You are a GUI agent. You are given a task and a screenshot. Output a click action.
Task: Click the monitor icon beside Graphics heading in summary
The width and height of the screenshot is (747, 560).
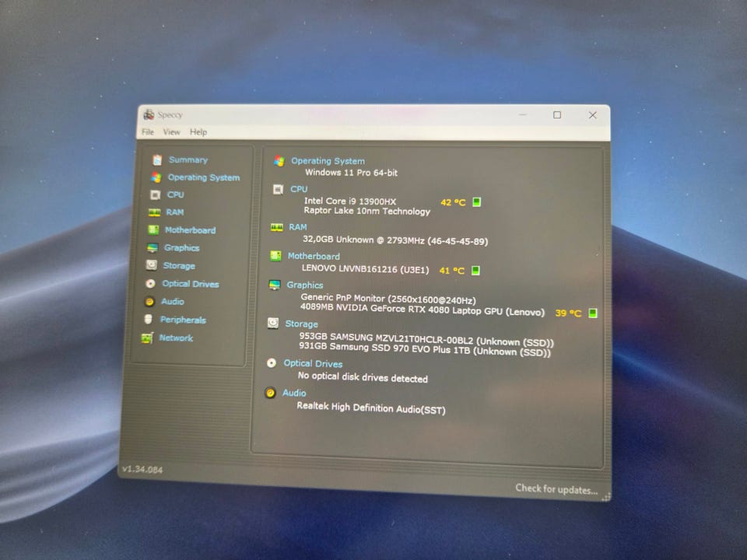point(275,285)
